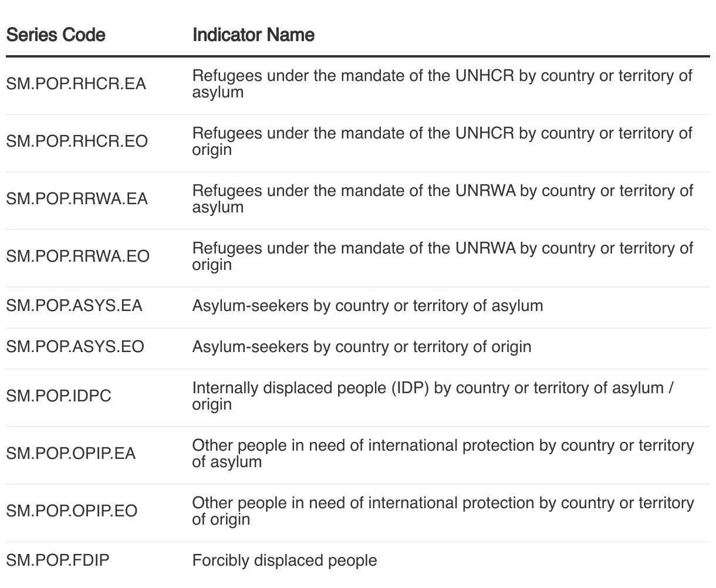The height and width of the screenshot is (588, 716).
Task: Select series code SM.POP.ASYS.EO
Action: click(x=75, y=347)
